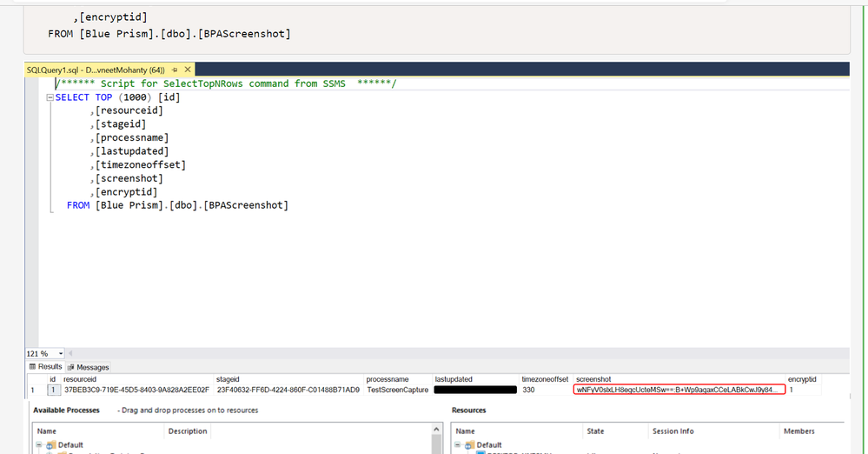This screenshot has height=454, width=868.
Task: Click the State column header in Resources
Action: coord(595,431)
